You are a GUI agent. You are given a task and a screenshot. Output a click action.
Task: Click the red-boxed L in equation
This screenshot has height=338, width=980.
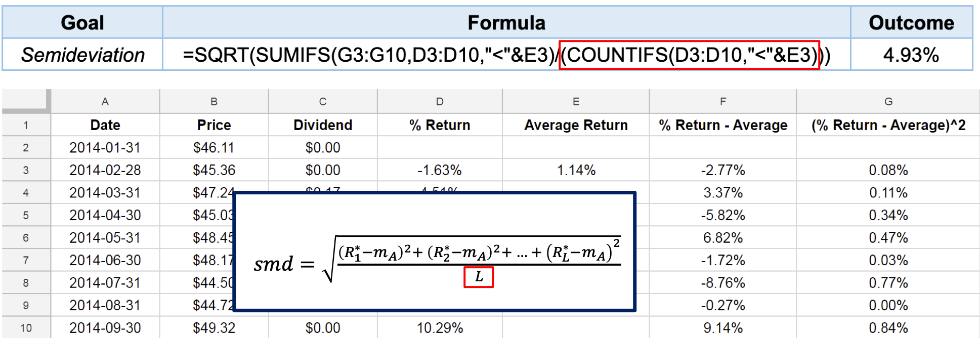(x=479, y=277)
